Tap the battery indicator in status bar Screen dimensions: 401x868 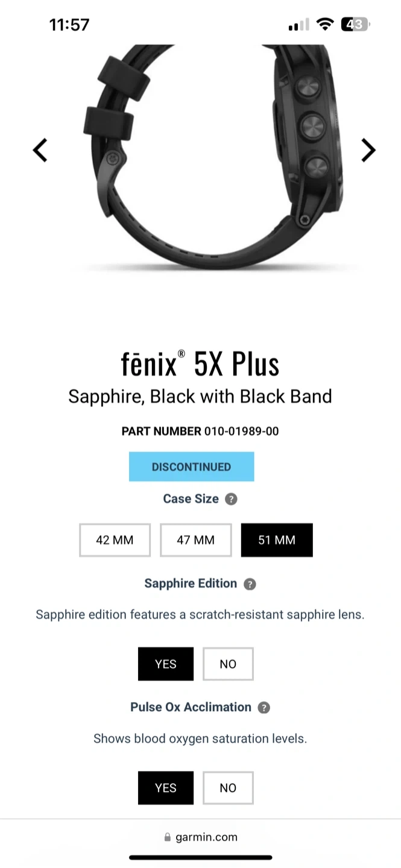tap(355, 25)
